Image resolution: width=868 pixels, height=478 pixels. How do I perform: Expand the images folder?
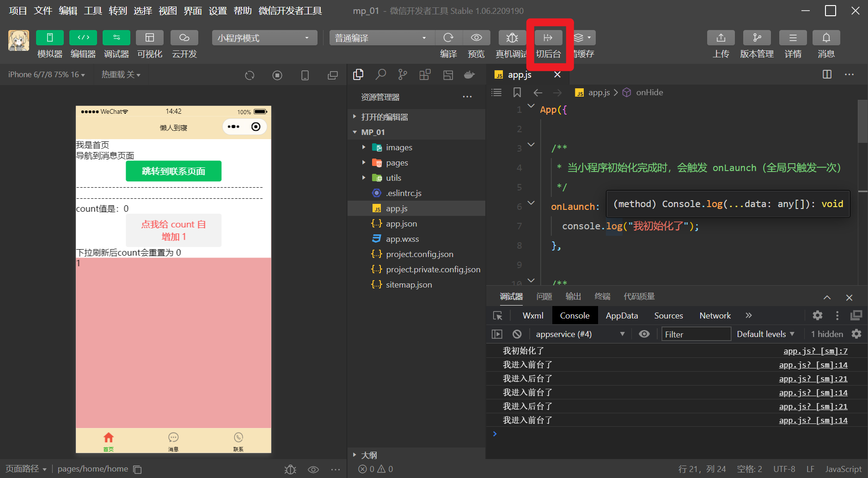coord(416,147)
